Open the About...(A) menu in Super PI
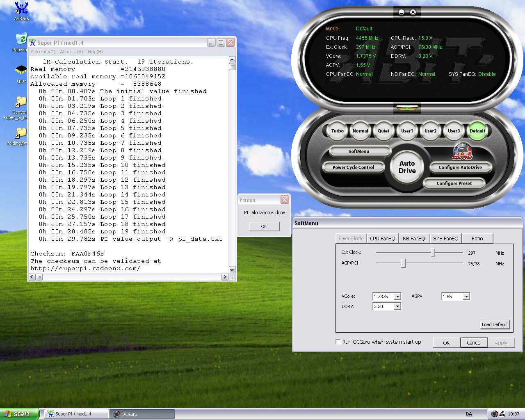 coord(71,52)
